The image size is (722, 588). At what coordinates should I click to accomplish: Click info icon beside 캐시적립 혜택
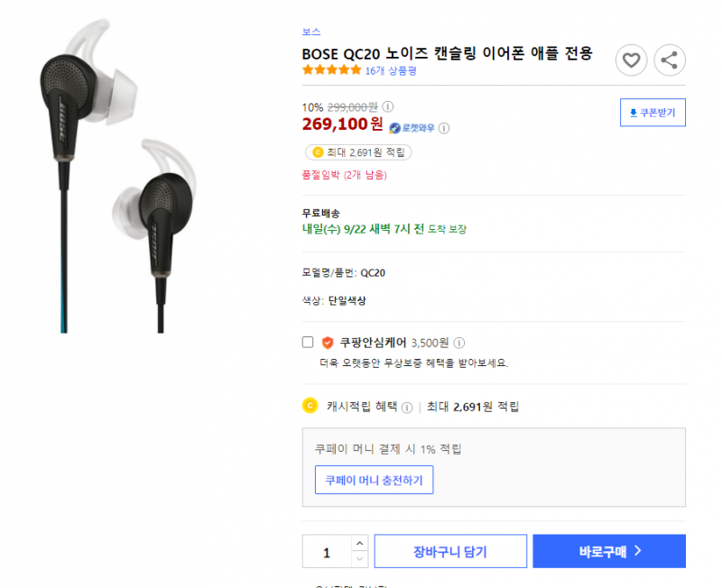tap(407, 408)
